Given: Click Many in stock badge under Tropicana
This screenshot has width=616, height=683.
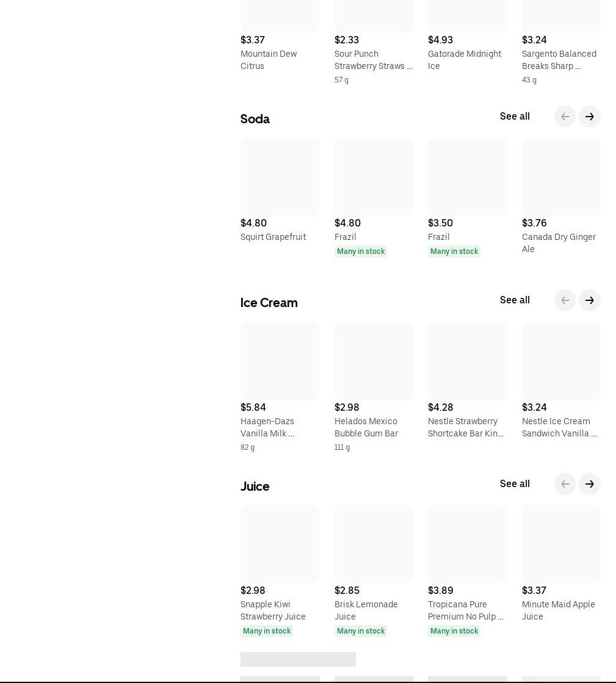Looking at the screenshot, I should (x=454, y=631).
